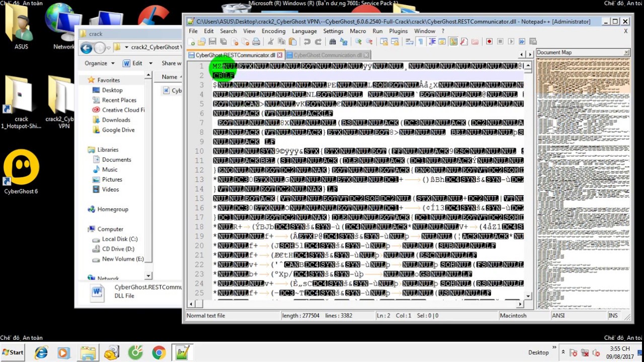Open the Edit button dropdown arrow in Explorer
Screen dimensions: 644x362
pos(150,63)
